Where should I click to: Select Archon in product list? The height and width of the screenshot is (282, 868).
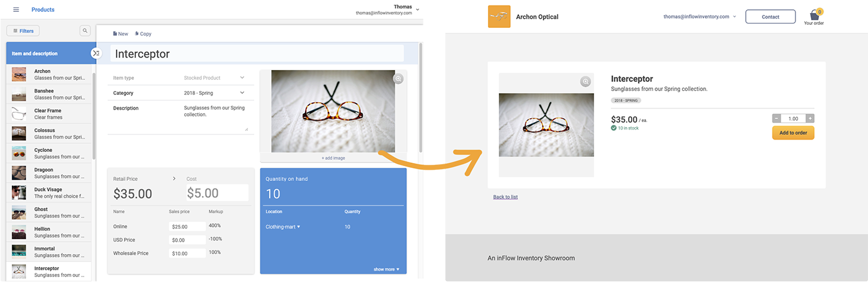[49, 74]
